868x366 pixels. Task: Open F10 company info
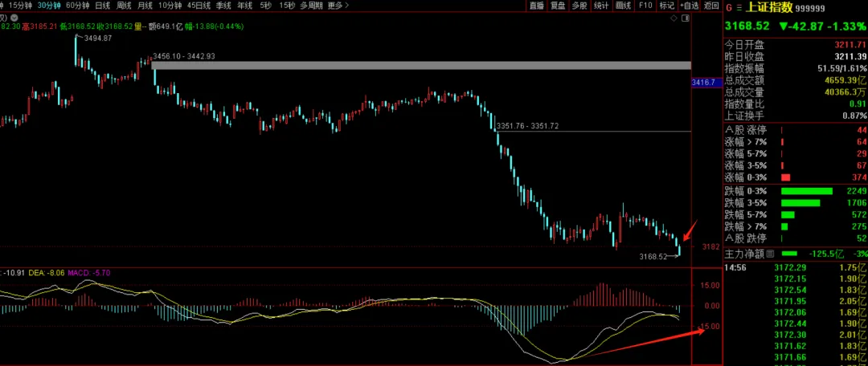coord(645,6)
